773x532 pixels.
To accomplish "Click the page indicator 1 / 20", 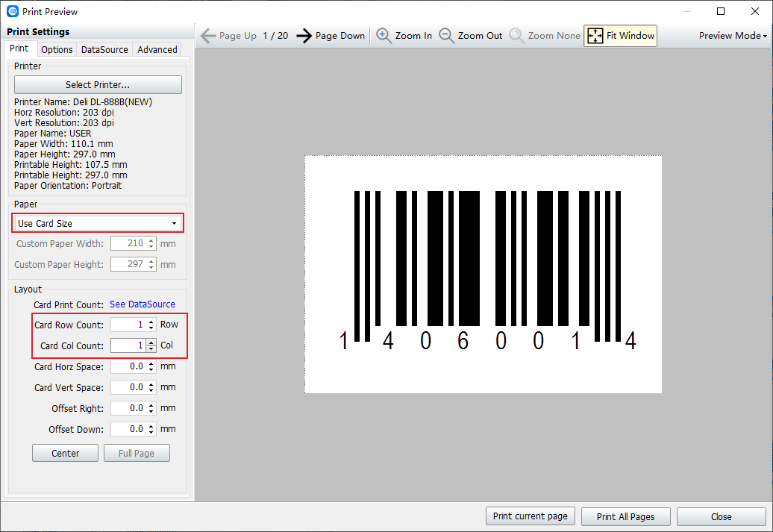I will tap(275, 36).
